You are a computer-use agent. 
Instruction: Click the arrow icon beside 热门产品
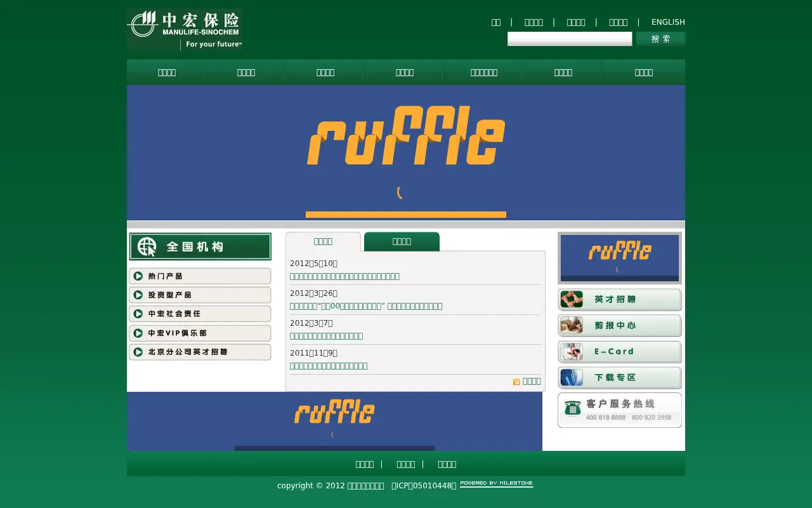pyautogui.click(x=138, y=276)
